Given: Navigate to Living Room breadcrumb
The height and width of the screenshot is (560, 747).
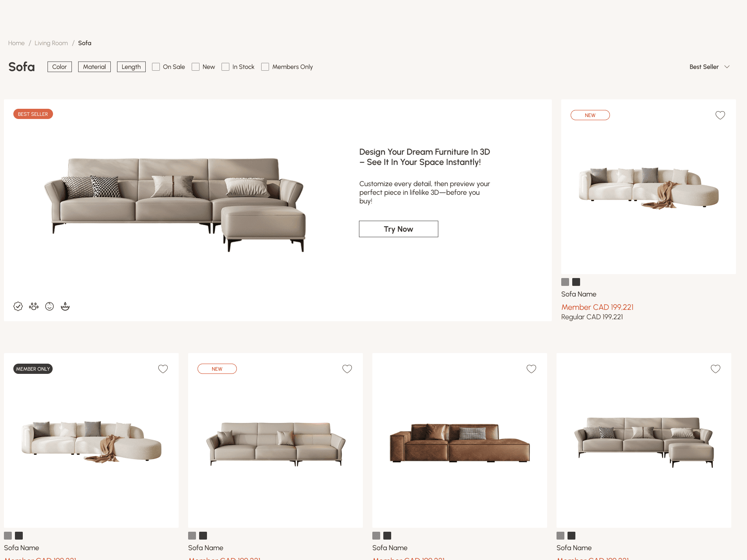Looking at the screenshot, I should (51, 43).
